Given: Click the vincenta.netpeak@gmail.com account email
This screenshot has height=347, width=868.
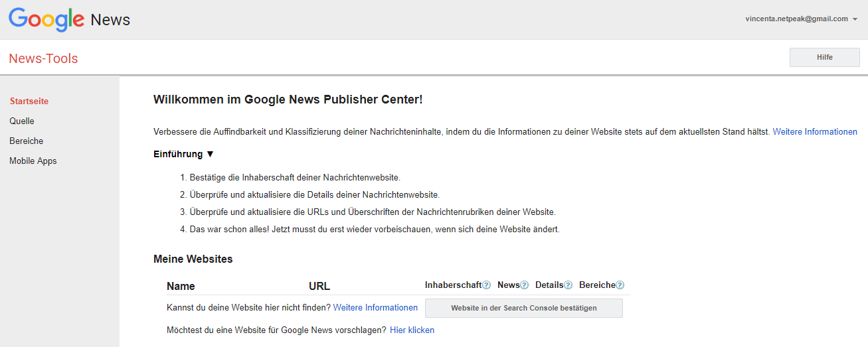Looking at the screenshot, I should [797, 19].
